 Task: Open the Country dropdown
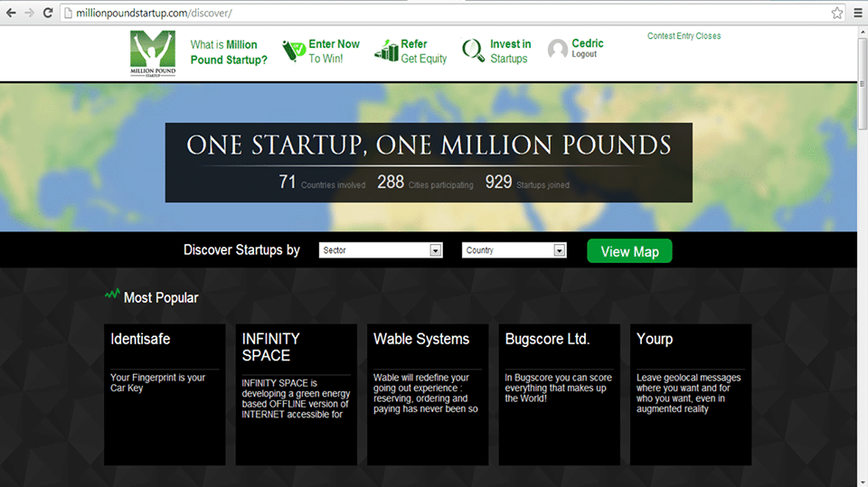pos(514,250)
